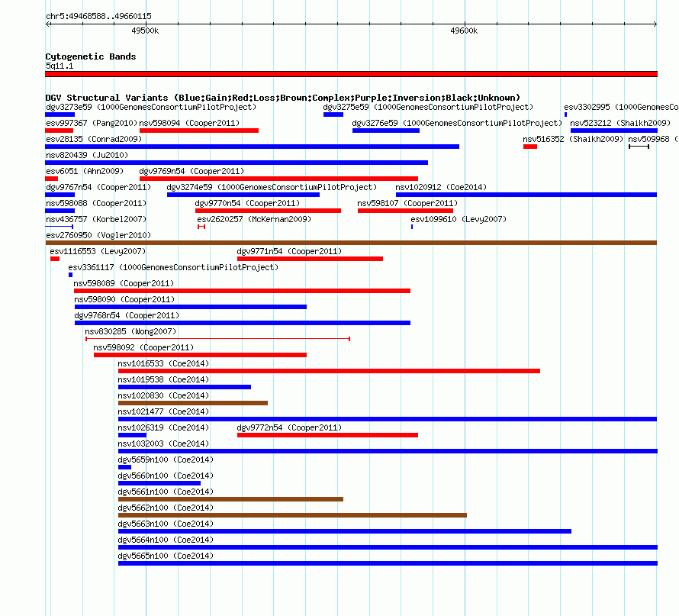The height and width of the screenshot is (616, 679).
Task: Click esv1099610 (Levy2007) label
Action: (459, 219)
